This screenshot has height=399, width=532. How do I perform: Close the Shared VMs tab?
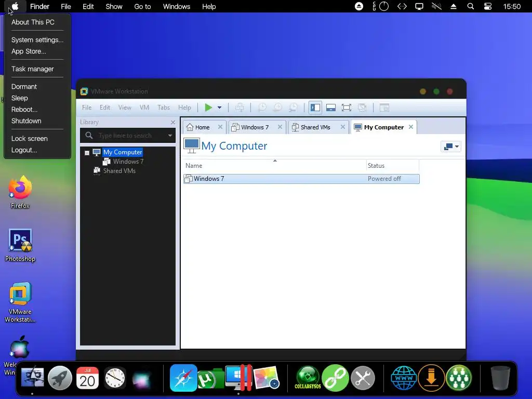pyautogui.click(x=343, y=127)
